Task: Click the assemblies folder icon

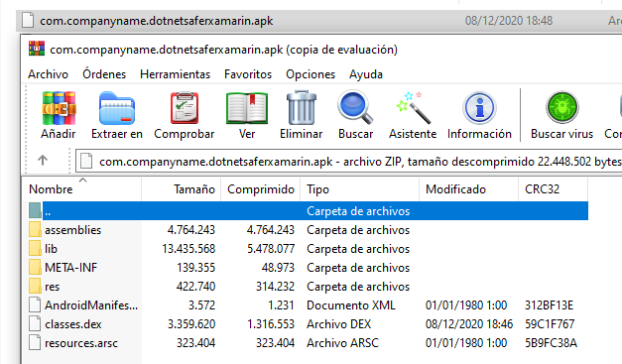Action: click(x=35, y=230)
